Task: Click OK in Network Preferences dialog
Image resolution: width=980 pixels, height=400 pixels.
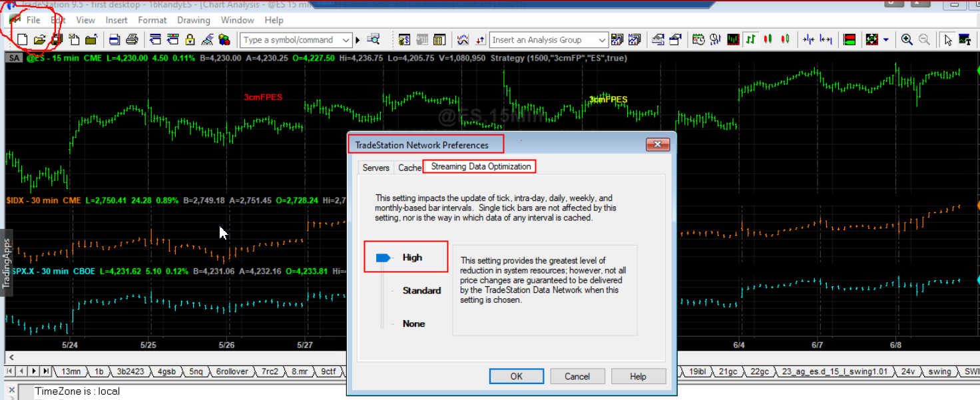Action: 516,376
